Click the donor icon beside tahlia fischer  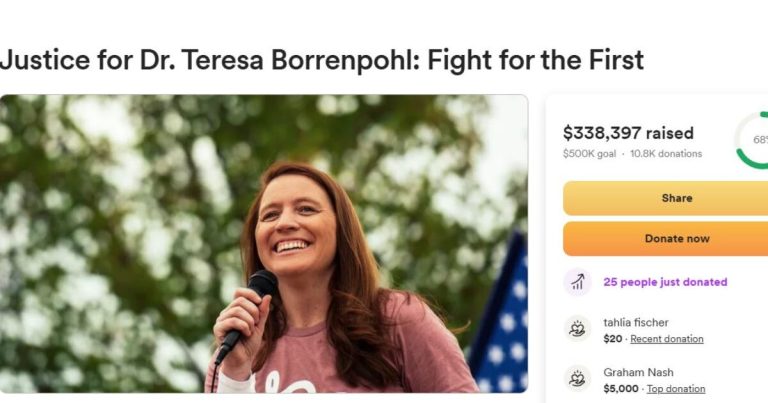577,329
